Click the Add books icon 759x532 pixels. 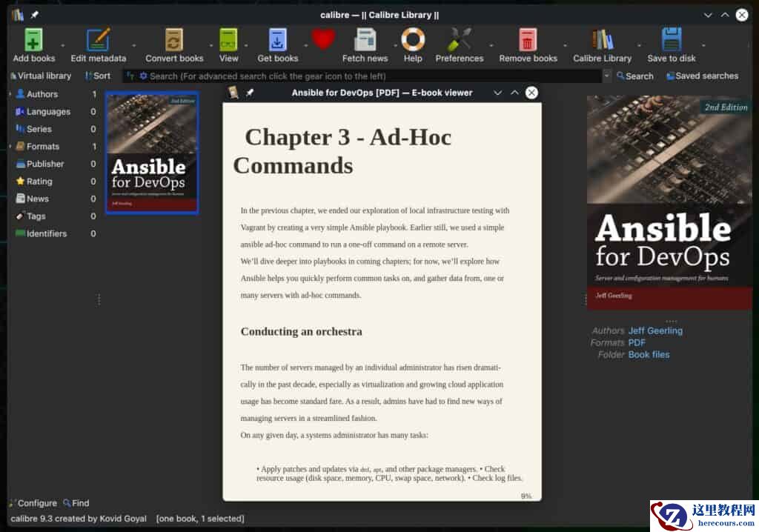(33, 40)
